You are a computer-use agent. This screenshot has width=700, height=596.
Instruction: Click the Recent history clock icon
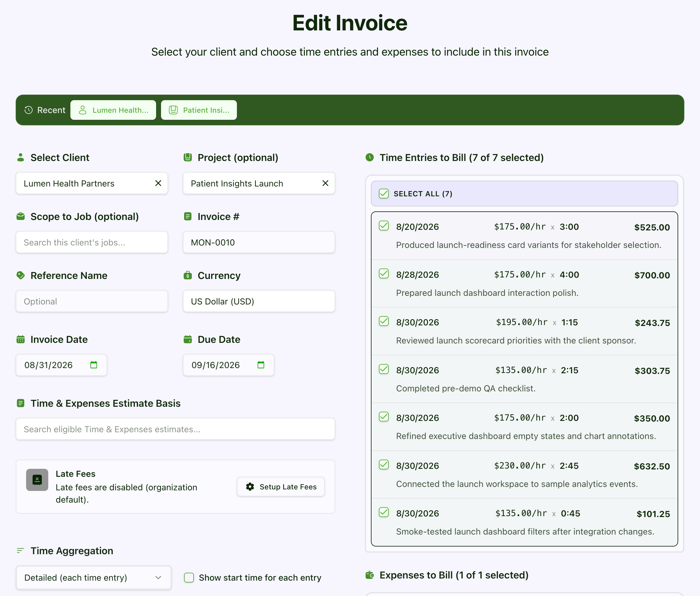point(29,110)
